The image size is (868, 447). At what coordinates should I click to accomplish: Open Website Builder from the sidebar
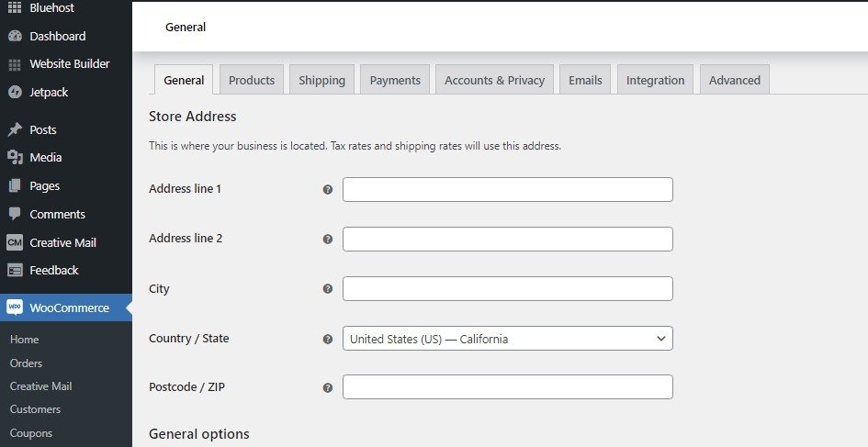69,64
